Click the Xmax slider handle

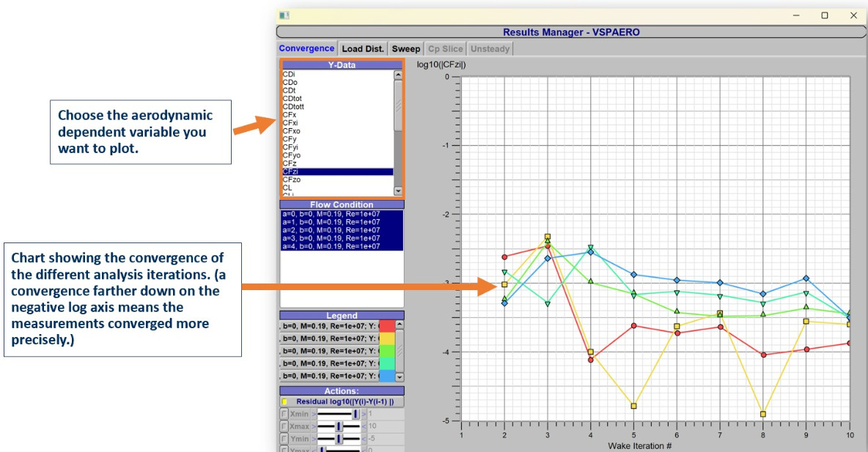coord(339,426)
